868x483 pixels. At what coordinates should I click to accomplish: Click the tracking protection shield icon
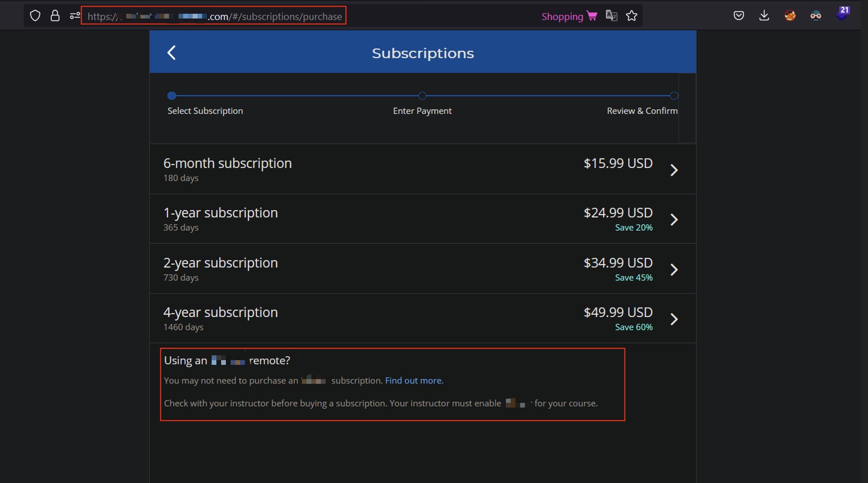(x=35, y=16)
